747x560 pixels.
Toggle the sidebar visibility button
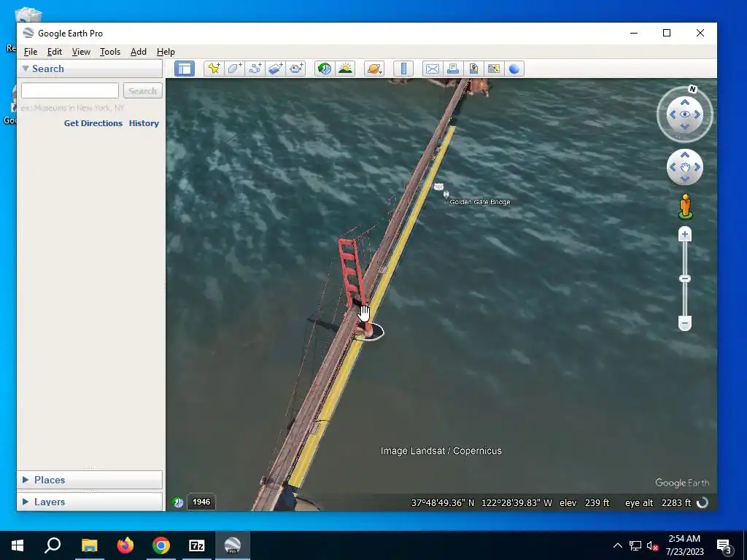[x=185, y=69]
